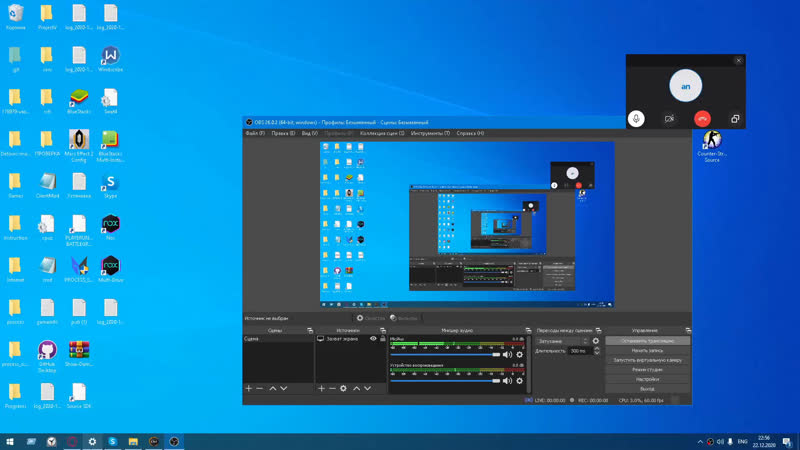Viewport: 800px width, 450px height.
Task: Open the GitHub Desktop shortcut
Action: pyautogui.click(x=47, y=357)
